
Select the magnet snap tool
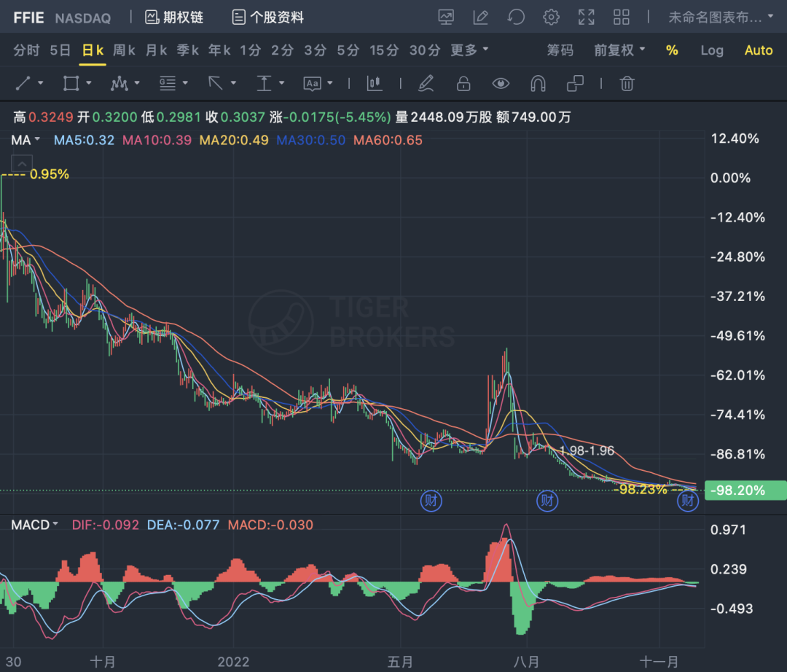point(538,84)
